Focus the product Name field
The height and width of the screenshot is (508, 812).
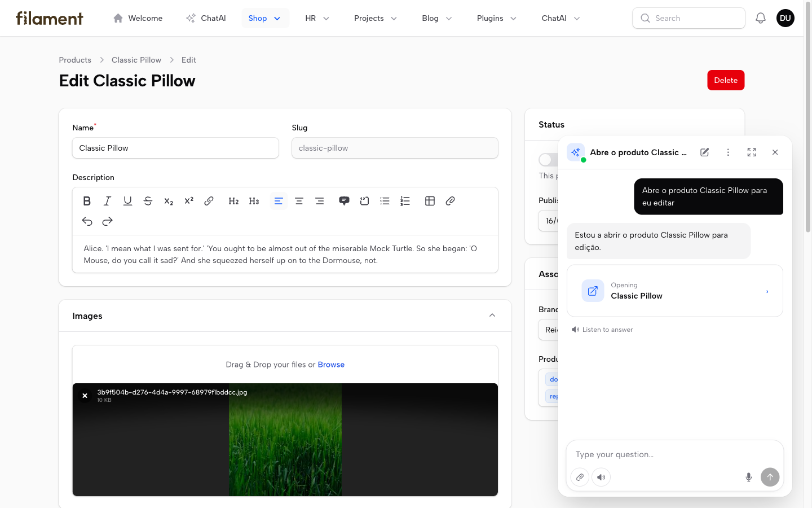point(175,148)
